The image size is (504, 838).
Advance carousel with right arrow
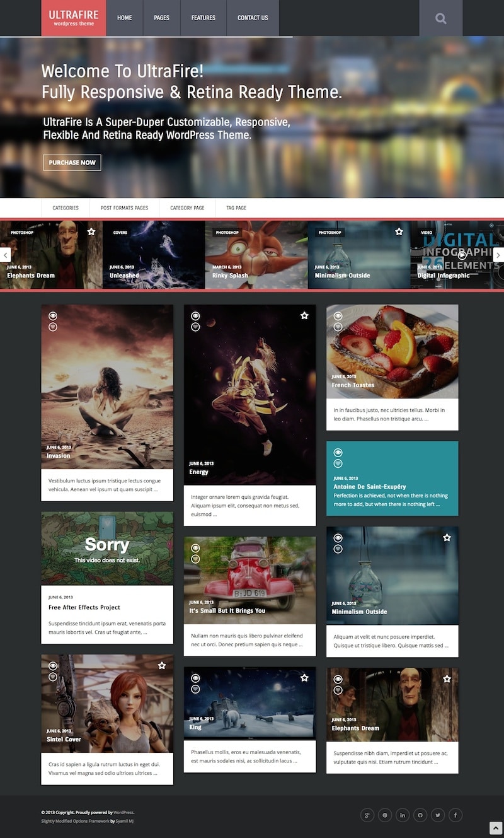point(498,255)
